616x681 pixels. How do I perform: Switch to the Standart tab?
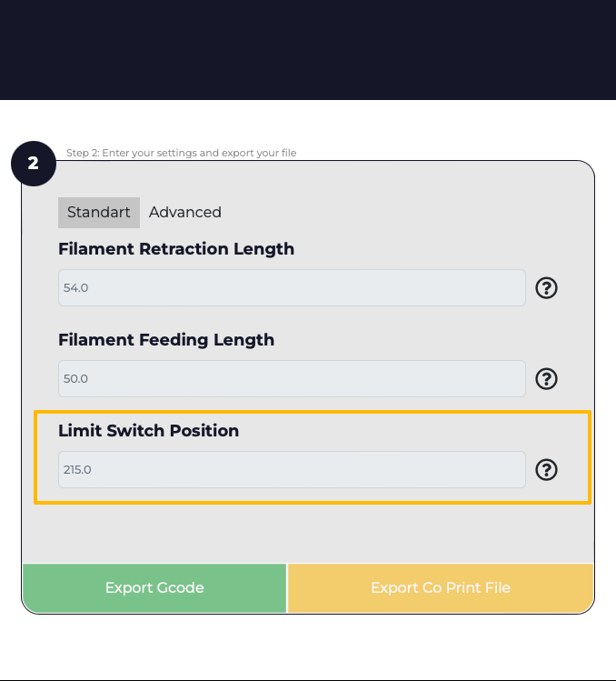click(x=99, y=213)
